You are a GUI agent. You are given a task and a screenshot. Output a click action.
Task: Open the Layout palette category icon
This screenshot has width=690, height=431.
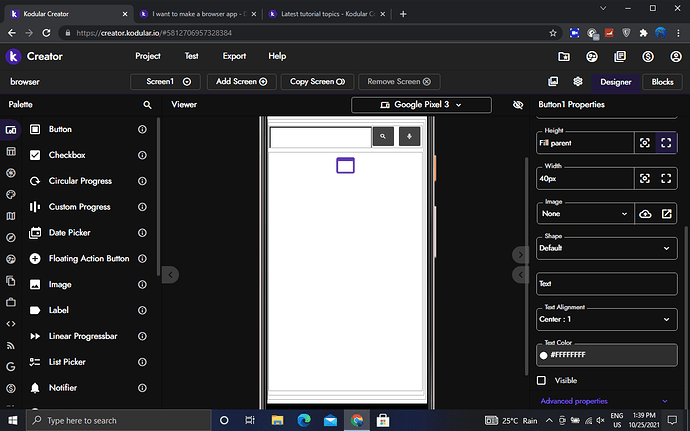point(11,151)
